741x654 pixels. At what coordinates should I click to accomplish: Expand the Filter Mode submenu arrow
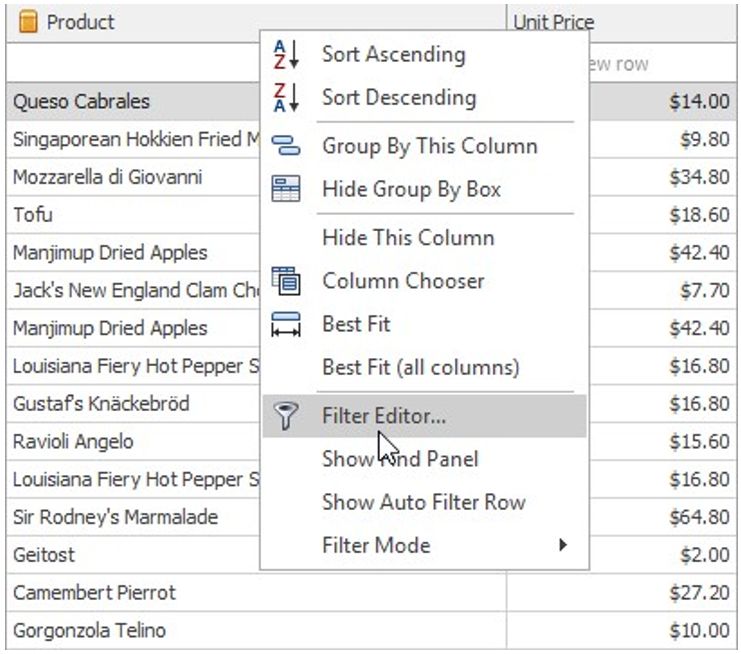pyautogui.click(x=563, y=545)
